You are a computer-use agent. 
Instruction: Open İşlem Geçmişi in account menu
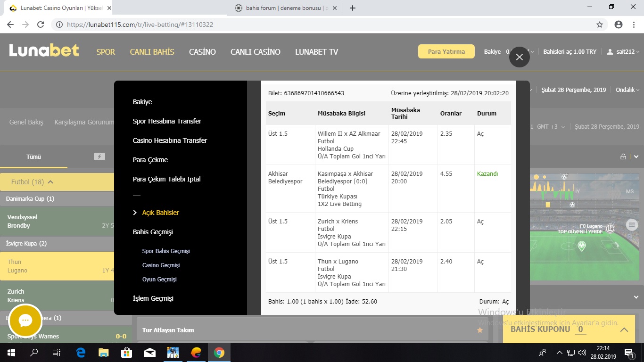pos(153,298)
